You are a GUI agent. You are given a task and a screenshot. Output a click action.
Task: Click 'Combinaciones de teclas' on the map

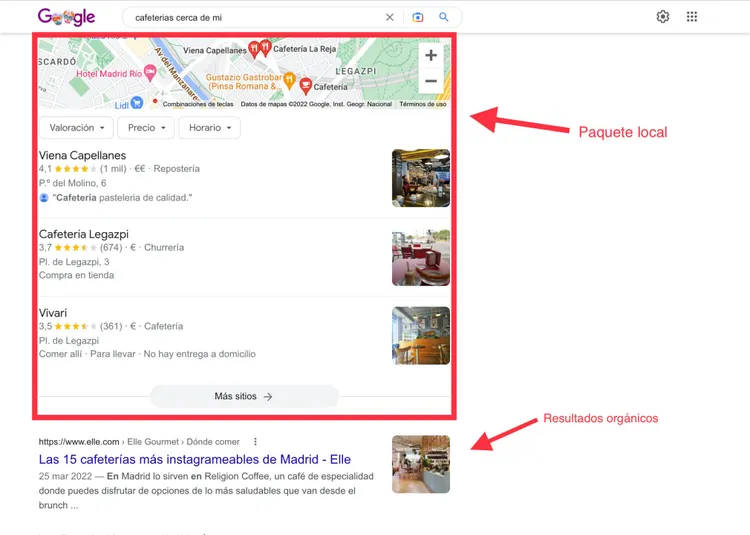[198, 104]
